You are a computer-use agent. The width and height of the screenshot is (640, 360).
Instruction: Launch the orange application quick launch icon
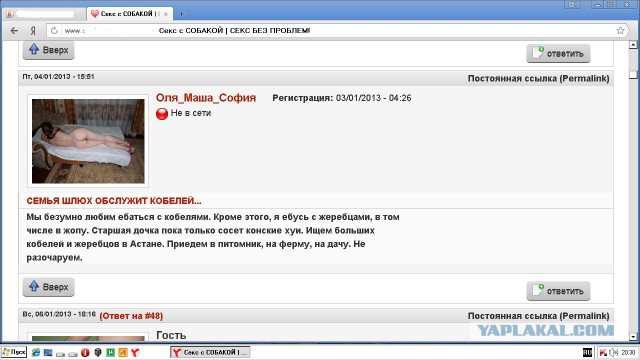(123, 353)
